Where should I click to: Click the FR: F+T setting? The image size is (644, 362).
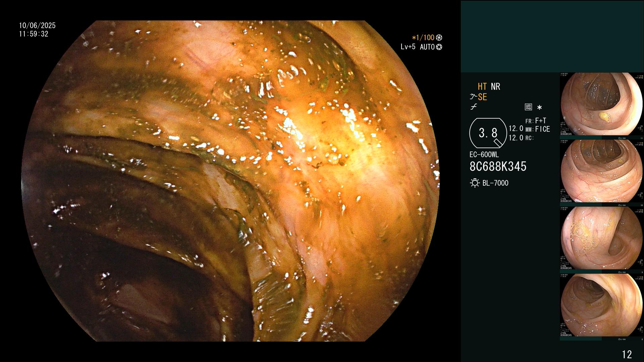[536, 121]
